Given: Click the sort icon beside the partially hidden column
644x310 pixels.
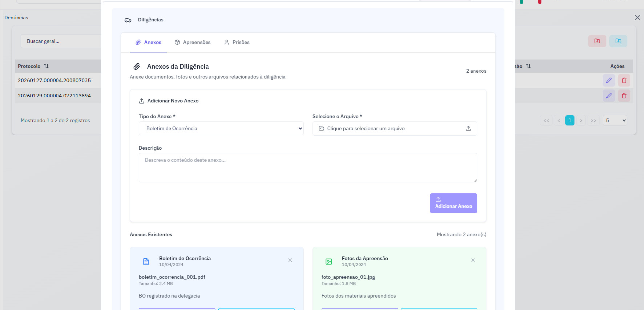Looking at the screenshot, I should pos(528,66).
